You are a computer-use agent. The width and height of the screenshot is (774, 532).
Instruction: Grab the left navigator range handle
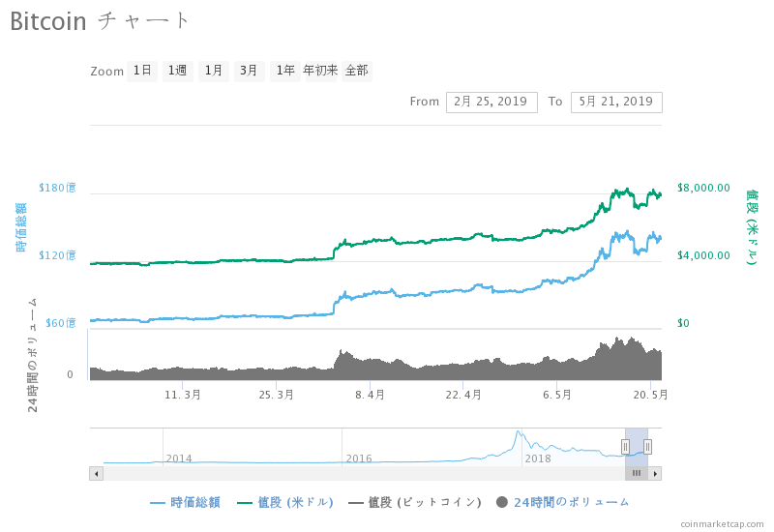[x=625, y=447]
